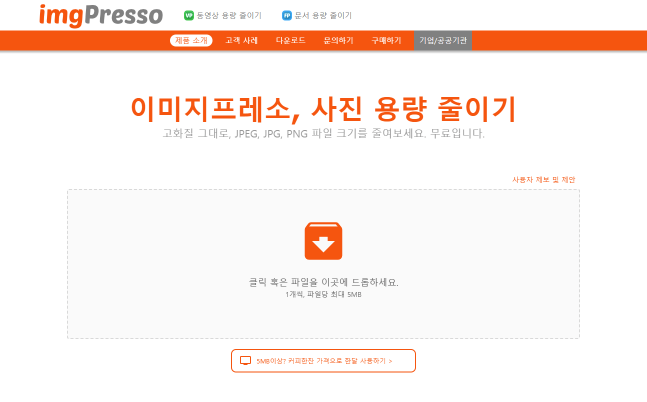The image size is (647, 402).
Task: Open 문의하기 menu item
Action: pos(338,40)
